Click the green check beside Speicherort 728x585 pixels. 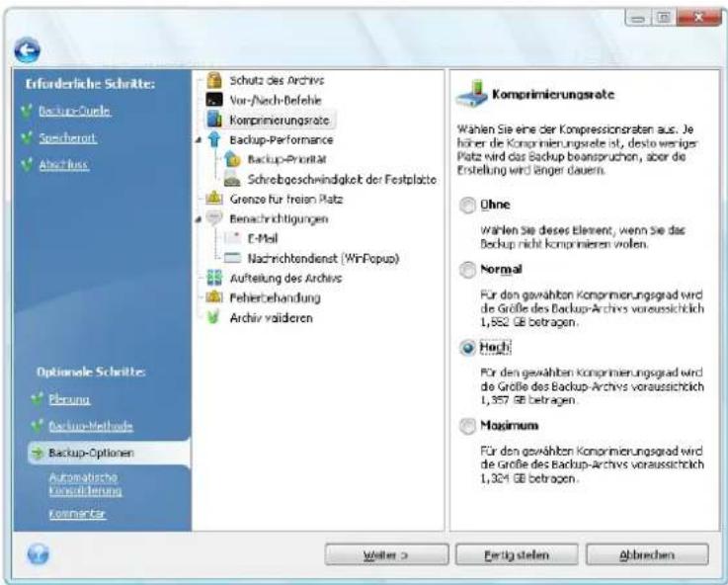pyautogui.click(x=27, y=138)
